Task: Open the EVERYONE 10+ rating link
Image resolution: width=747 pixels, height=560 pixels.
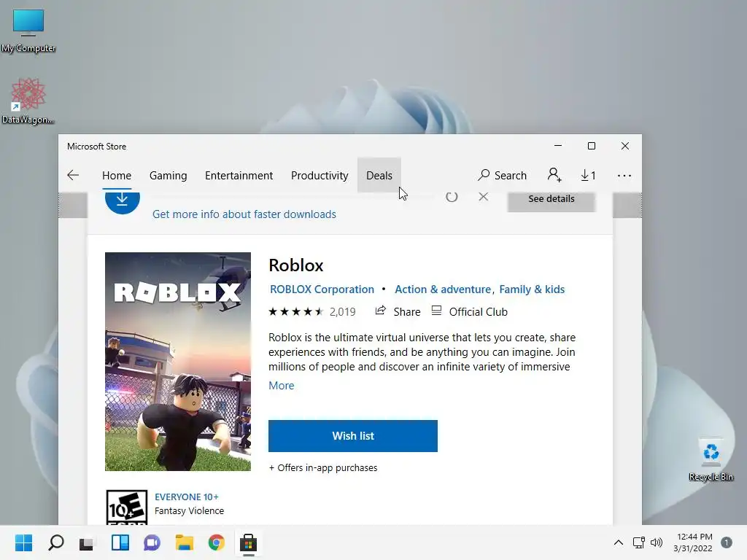Action: pos(187,497)
